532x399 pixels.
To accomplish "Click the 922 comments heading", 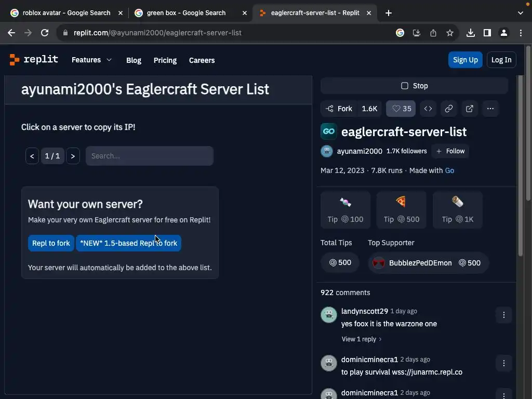I will point(345,292).
